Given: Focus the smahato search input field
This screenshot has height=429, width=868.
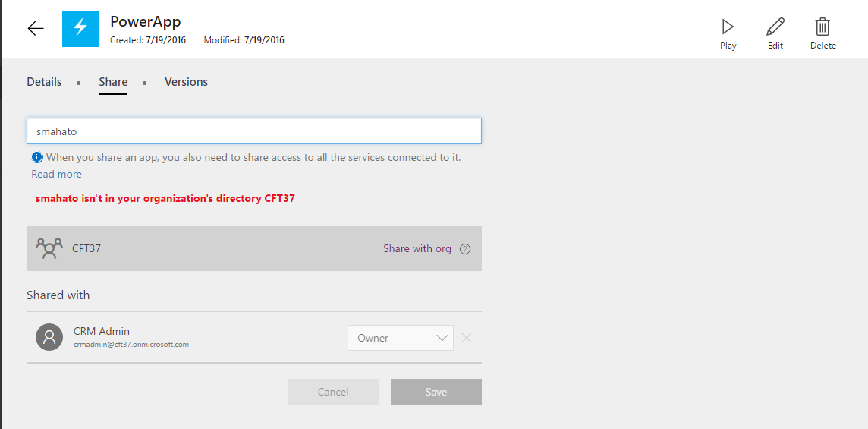Looking at the screenshot, I should pos(254,131).
